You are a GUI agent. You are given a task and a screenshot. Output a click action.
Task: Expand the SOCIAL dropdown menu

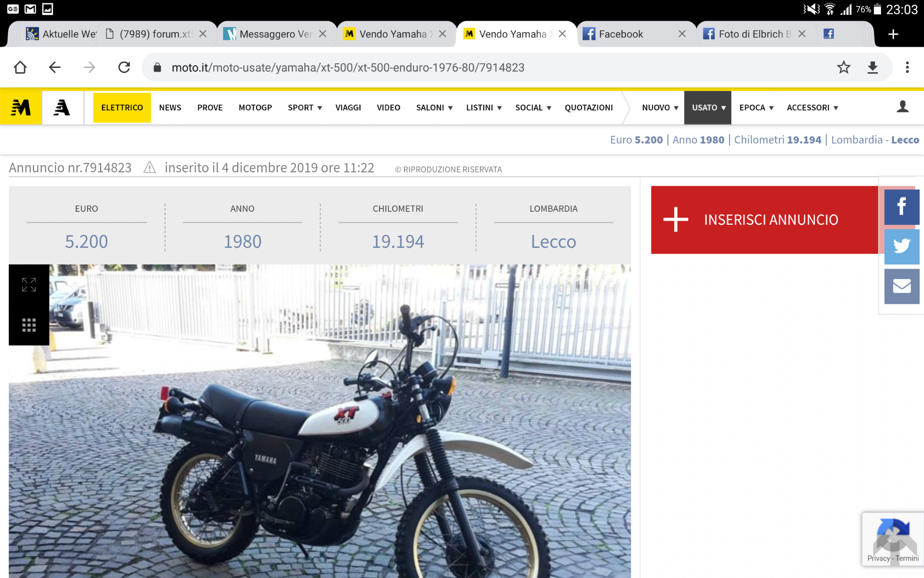(533, 108)
